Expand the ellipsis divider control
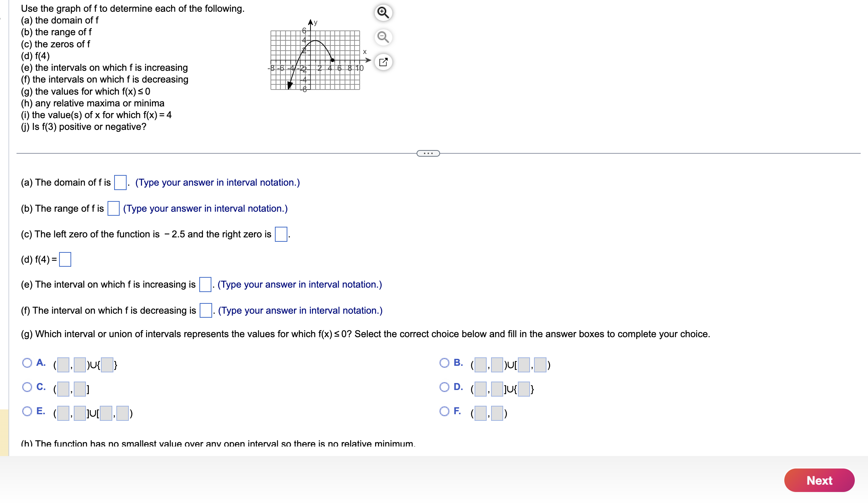Screen dimensions: 868x503 (428, 154)
